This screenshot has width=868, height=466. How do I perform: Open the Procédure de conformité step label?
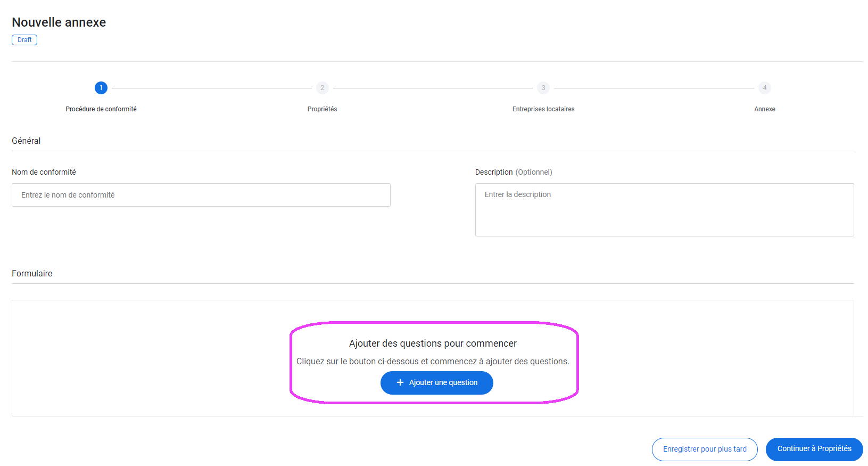pyautogui.click(x=101, y=109)
